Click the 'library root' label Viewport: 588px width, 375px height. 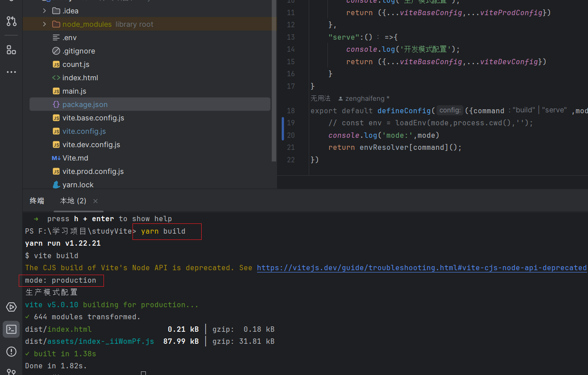click(134, 24)
